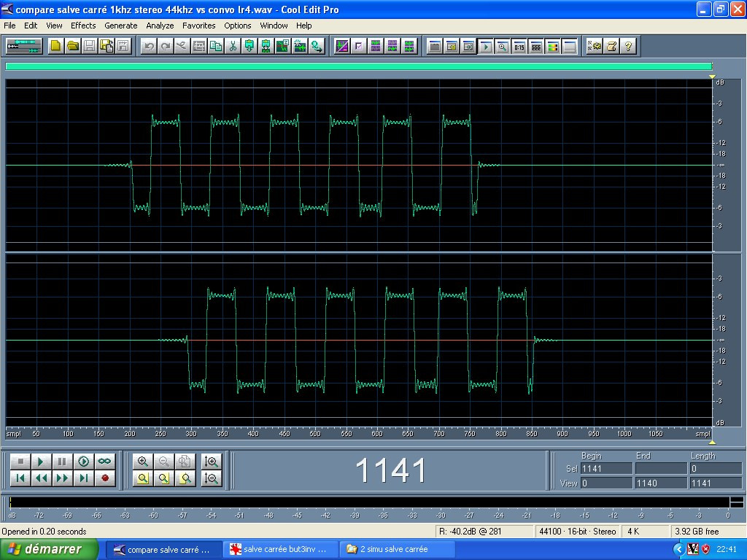Image resolution: width=747 pixels, height=560 pixels.
Task: Open the Analyze menu
Action: click(x=160, y=26)
